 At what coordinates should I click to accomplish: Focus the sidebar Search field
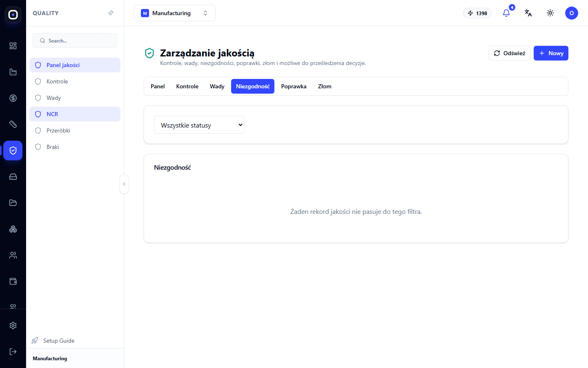pyautogui.click(x=75, y=40)
